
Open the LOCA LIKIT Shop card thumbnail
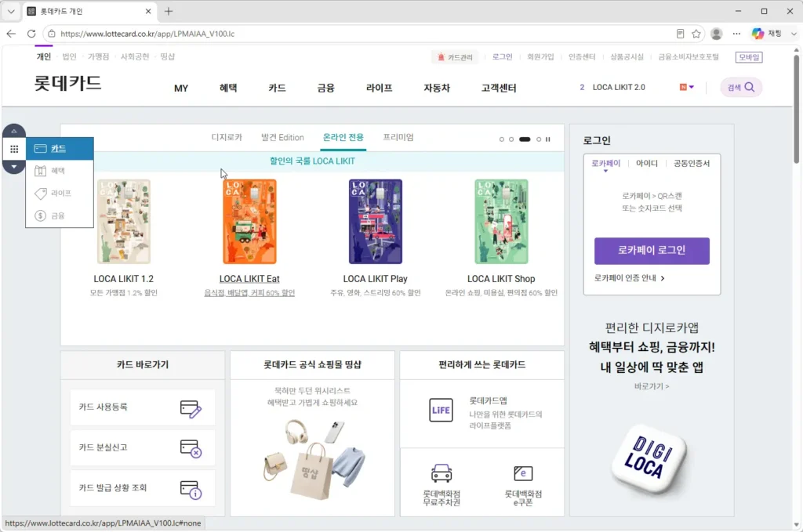(501, 222)
